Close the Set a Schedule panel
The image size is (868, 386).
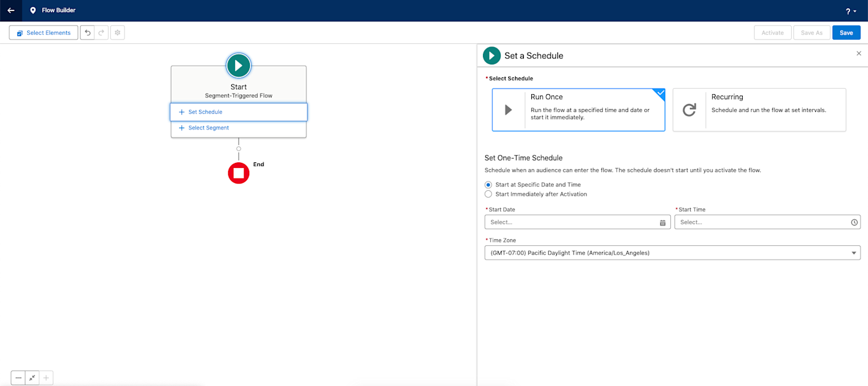coord(859,53)
